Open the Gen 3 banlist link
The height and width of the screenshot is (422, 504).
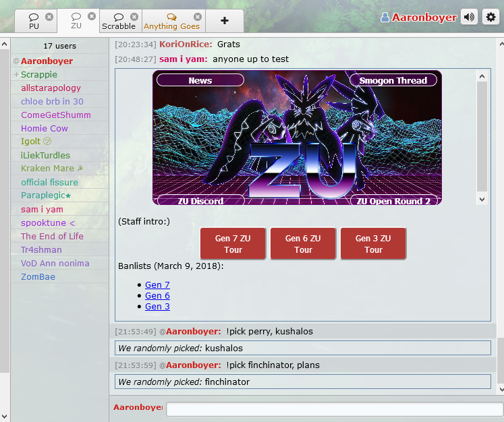[157, 307]
